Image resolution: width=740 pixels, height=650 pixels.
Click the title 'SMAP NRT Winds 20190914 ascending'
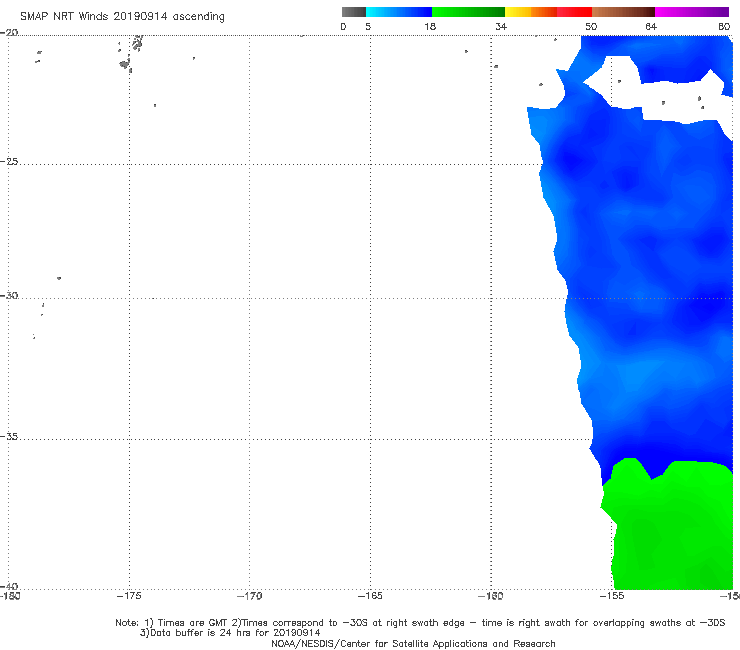[122, 16]
